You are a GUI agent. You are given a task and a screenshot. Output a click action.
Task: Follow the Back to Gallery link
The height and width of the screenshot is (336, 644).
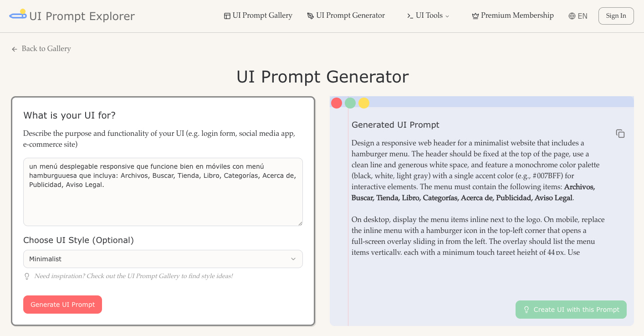click(x=46, y=49)
